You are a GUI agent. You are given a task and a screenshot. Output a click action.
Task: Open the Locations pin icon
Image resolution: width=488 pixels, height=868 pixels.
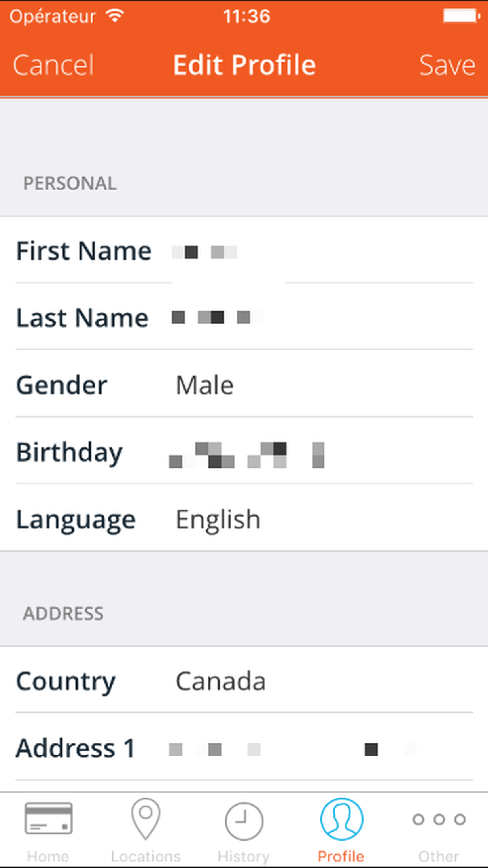point(145,818)
